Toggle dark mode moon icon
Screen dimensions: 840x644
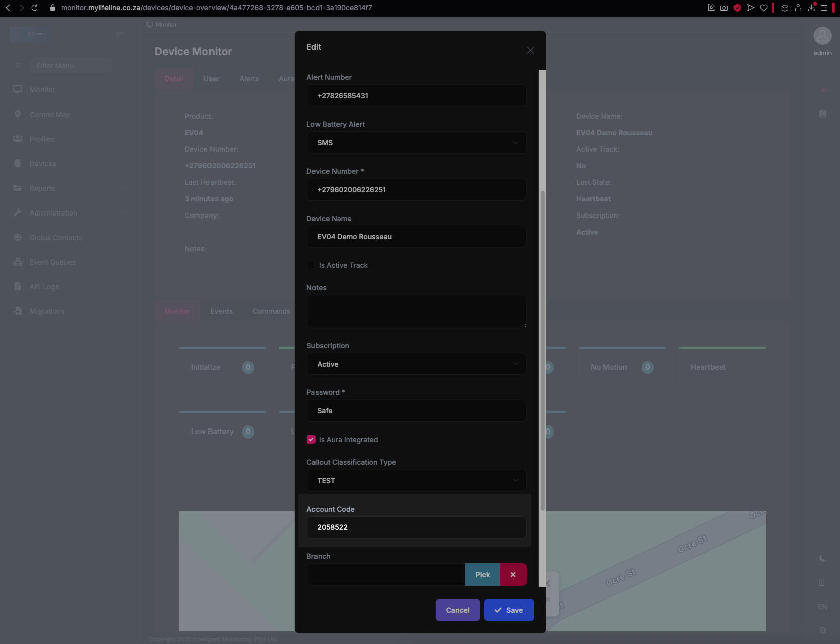pyautogui.click(x=822, y=558)
